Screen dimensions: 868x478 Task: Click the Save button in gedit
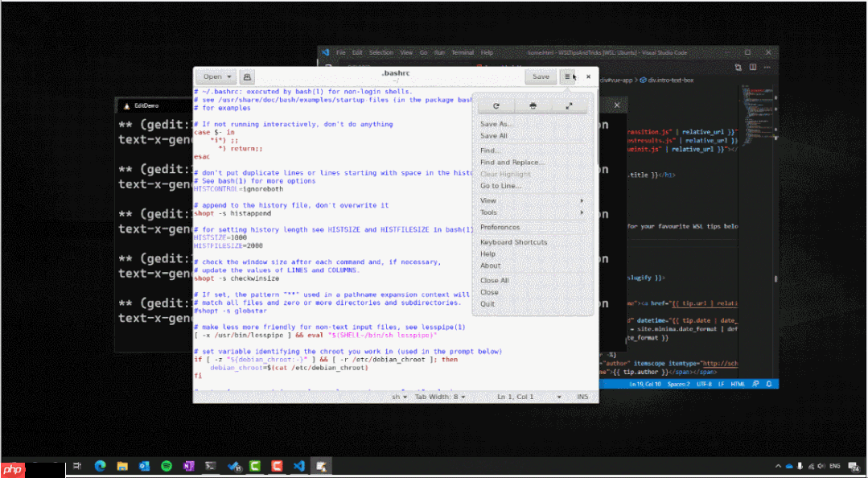click(x=540, y=76)
